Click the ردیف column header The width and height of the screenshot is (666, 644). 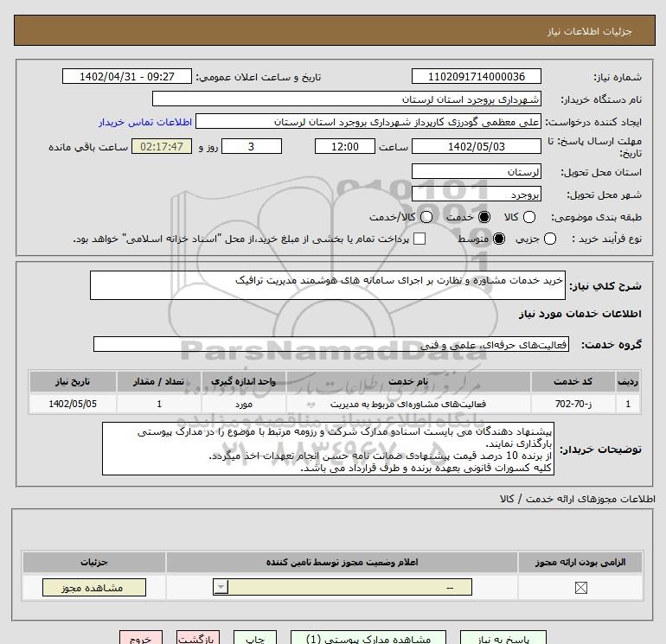628,381
